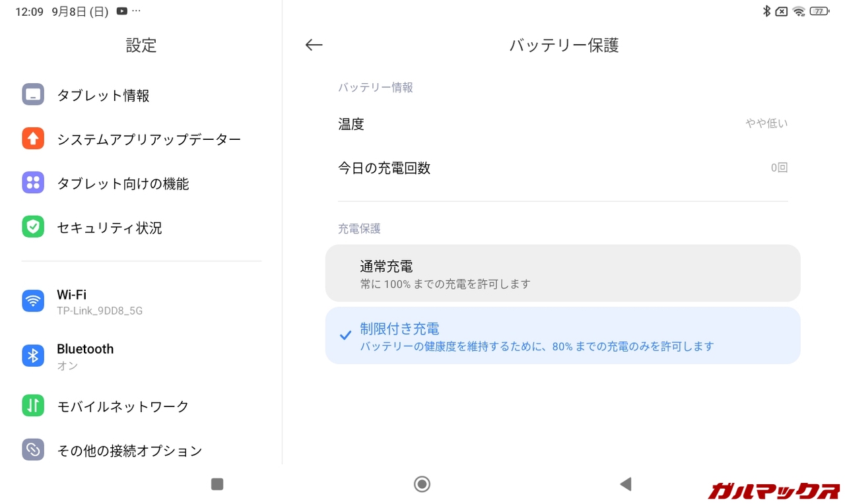Tap the blue Wi-Fi icon
The width and height of the screenshot is (845, 504).
[33, 301]
